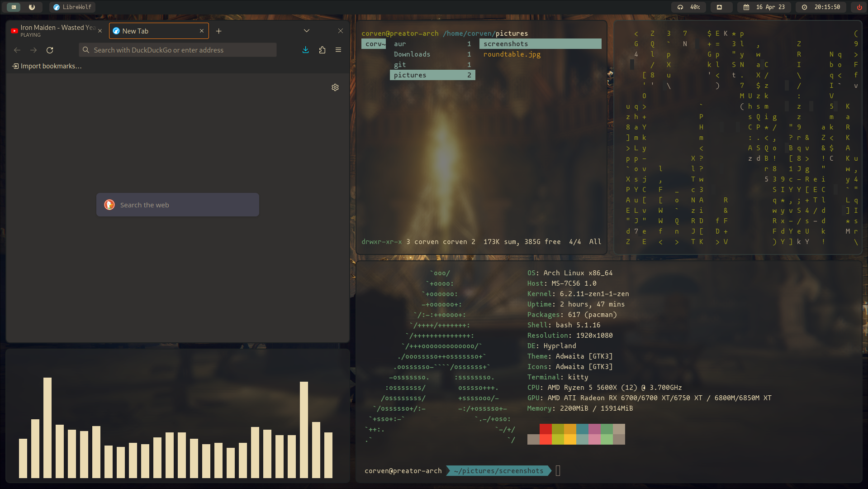Click the Terminal: kitty line
The height and width of the screenshot is (489, 868).
pyautogui.click(x=558, y=377)
